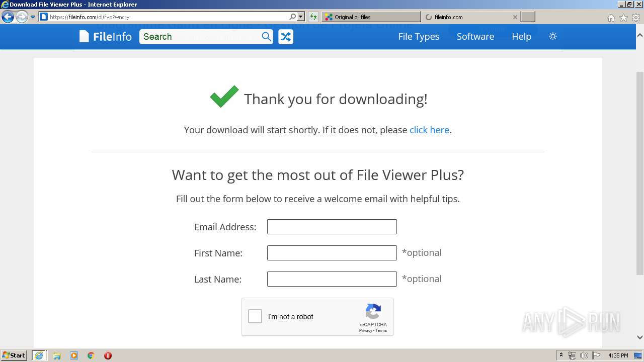This screenshot has height=362, width=644.
Task: Open the reCAPTCHA Terms link
Action: pos(381,330)
